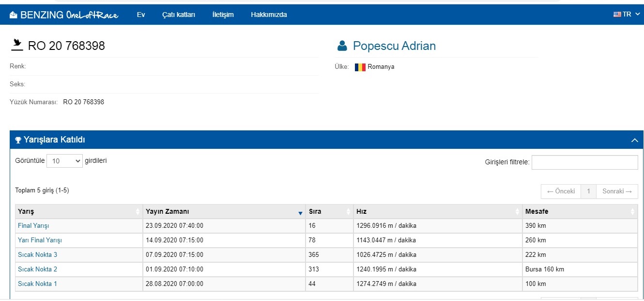644x301 pixels.
Task: Click the person icon beside Popescu Adrian
Action: pyautogui.click(x=343, y=45)
